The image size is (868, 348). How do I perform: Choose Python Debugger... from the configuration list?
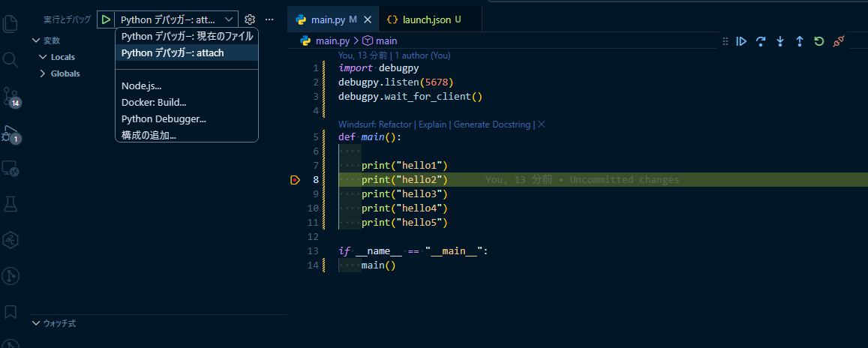tap(187, 119)
